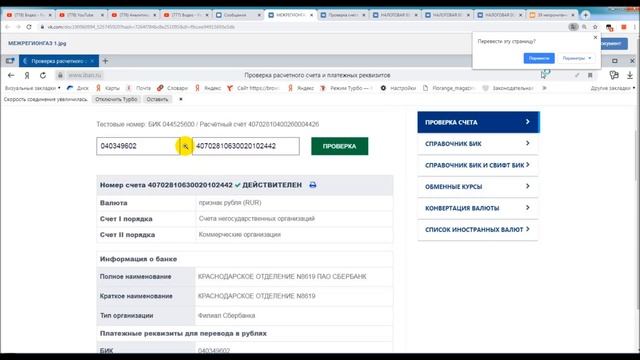Click the BIK field with 040349602

[x=138, y=146]
